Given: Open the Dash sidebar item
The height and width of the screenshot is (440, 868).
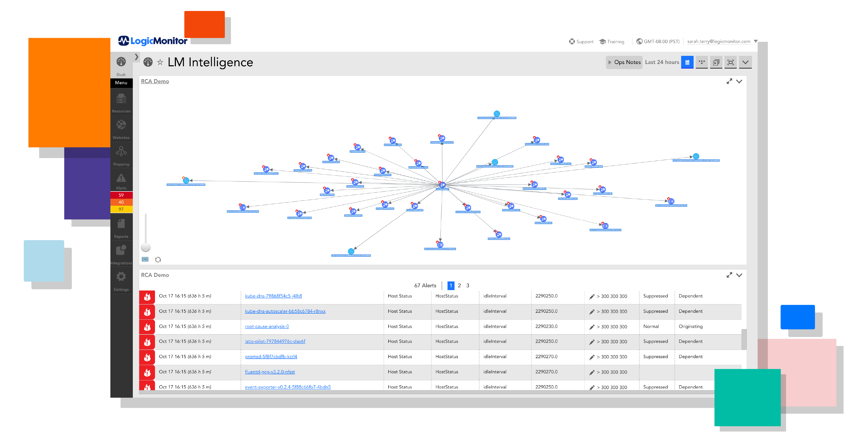Looking at the screenshot, I should tap(121, 66).
